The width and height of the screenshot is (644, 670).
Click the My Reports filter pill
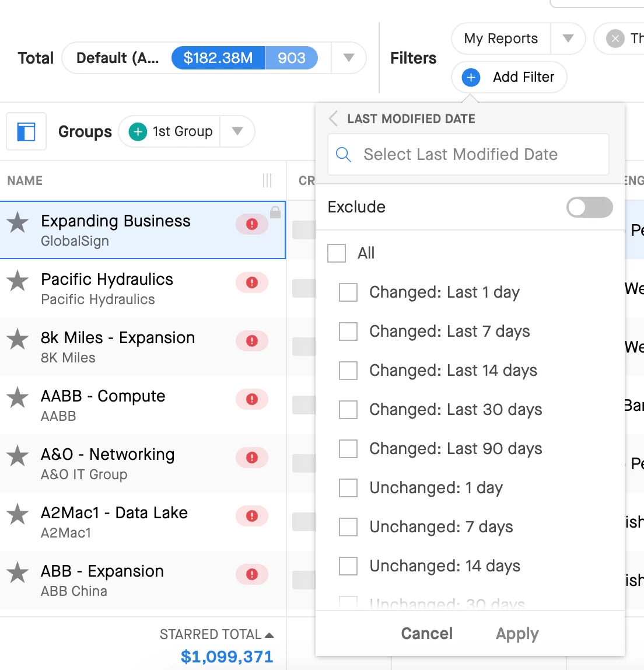(x=501, y=39)
